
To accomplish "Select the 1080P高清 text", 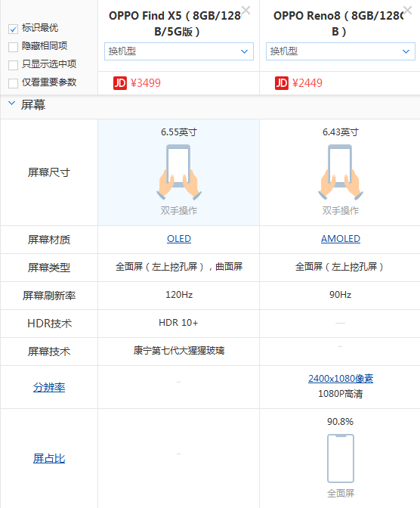I will pos(341,394).
